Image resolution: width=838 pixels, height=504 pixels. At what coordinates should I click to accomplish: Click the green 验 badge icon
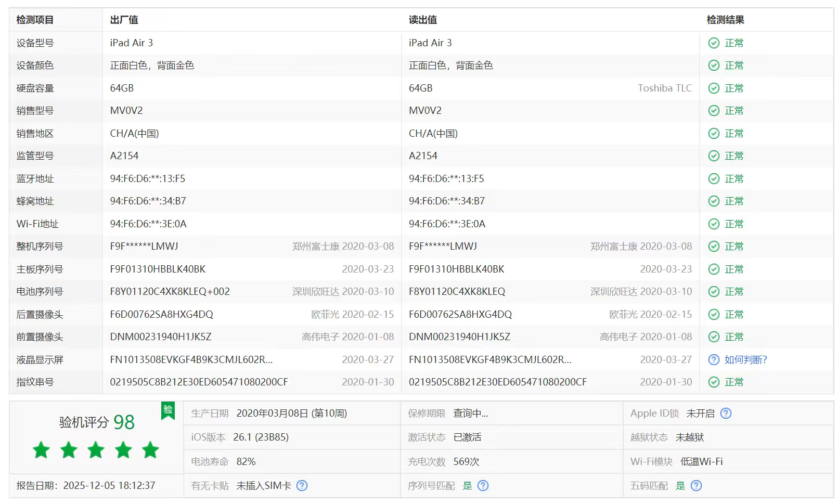(x=168, y=410)
